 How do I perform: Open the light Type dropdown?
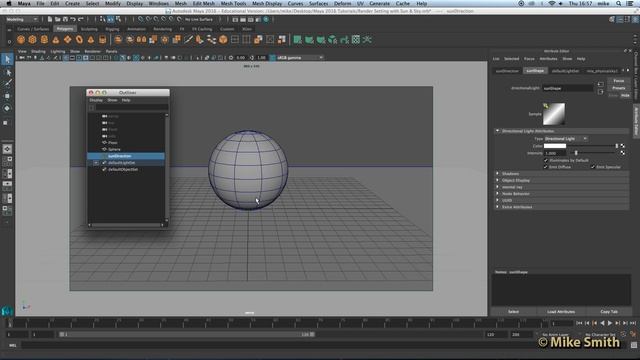point(566,139)
